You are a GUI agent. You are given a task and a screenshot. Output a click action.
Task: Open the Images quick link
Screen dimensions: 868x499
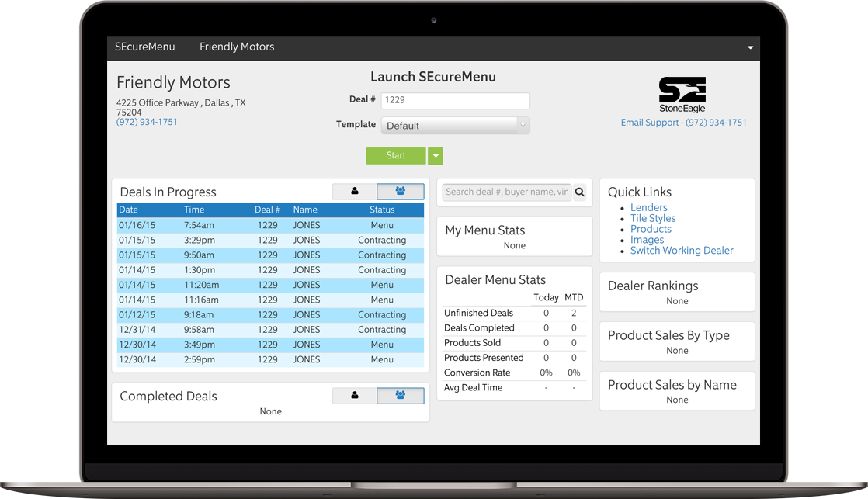pos(648,240)
